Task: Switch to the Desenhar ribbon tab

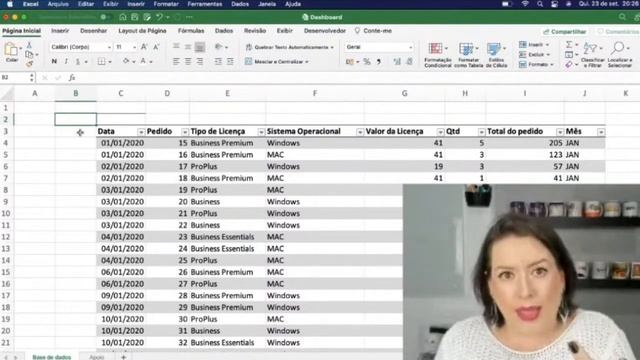Action: [x=93, y=31]
